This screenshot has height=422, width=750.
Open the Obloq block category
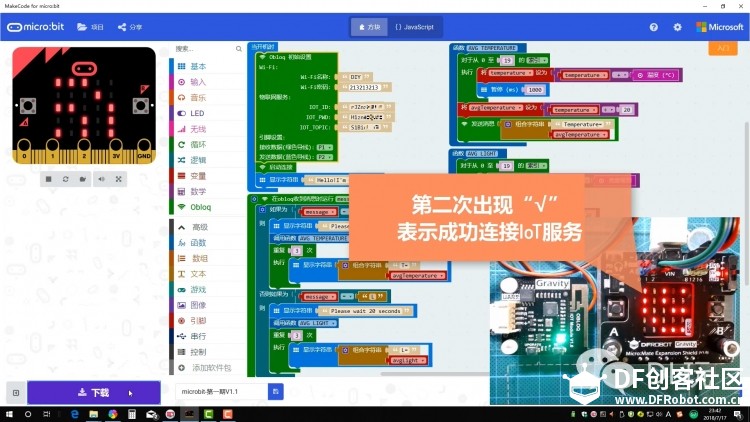click(x=207, y=207)
